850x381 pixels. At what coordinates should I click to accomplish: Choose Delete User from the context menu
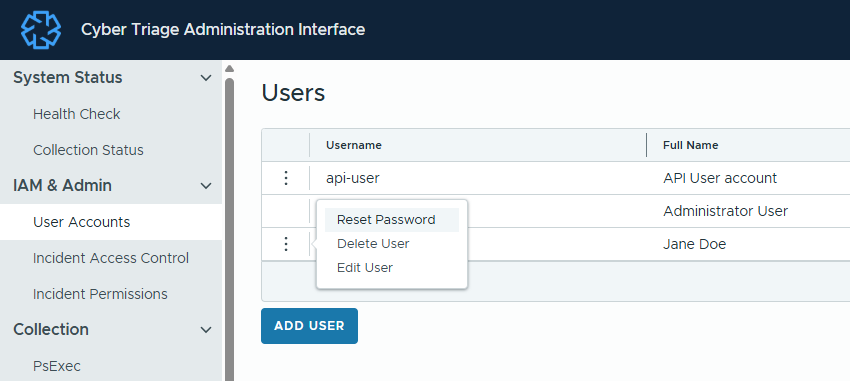point(373,244)
